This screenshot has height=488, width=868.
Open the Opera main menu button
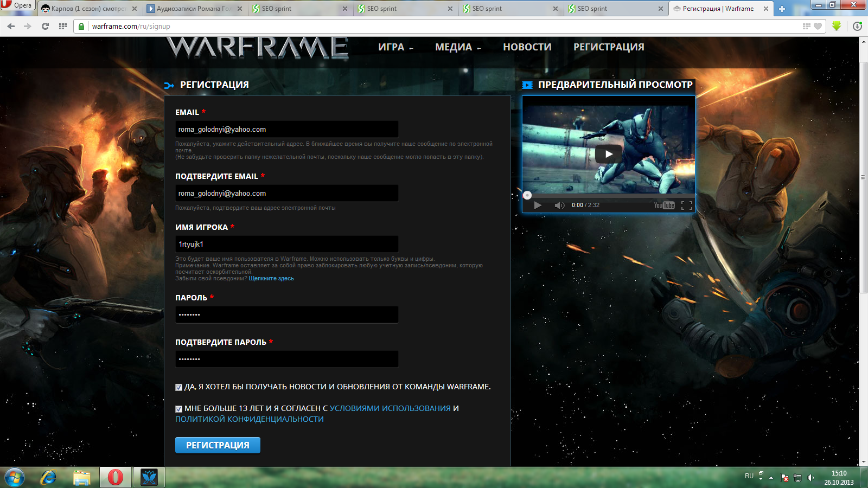click(x=17, y=5)
